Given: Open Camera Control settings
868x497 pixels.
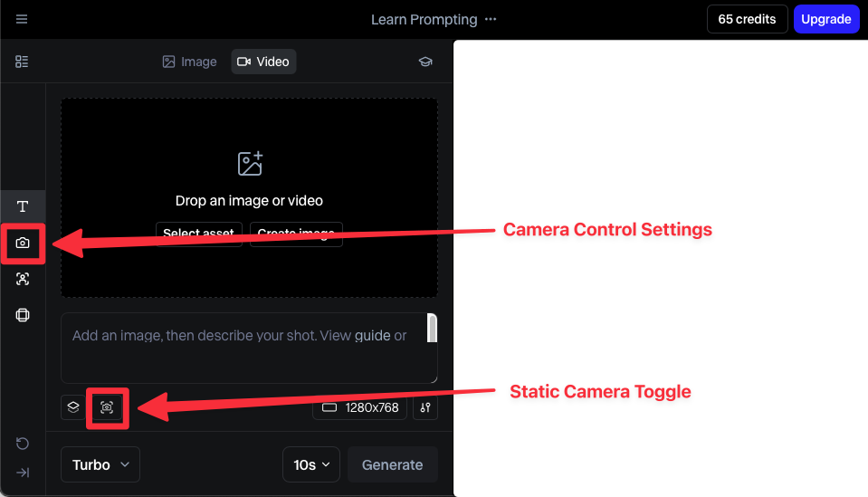Looking at the screenshot, I should pyautogui.click(x=23, y=243).
